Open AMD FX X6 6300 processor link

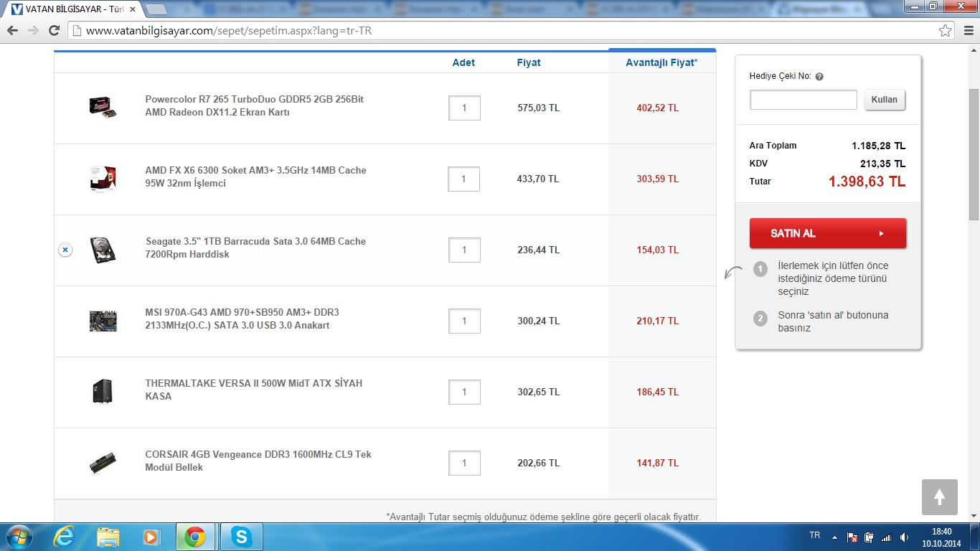255,176
